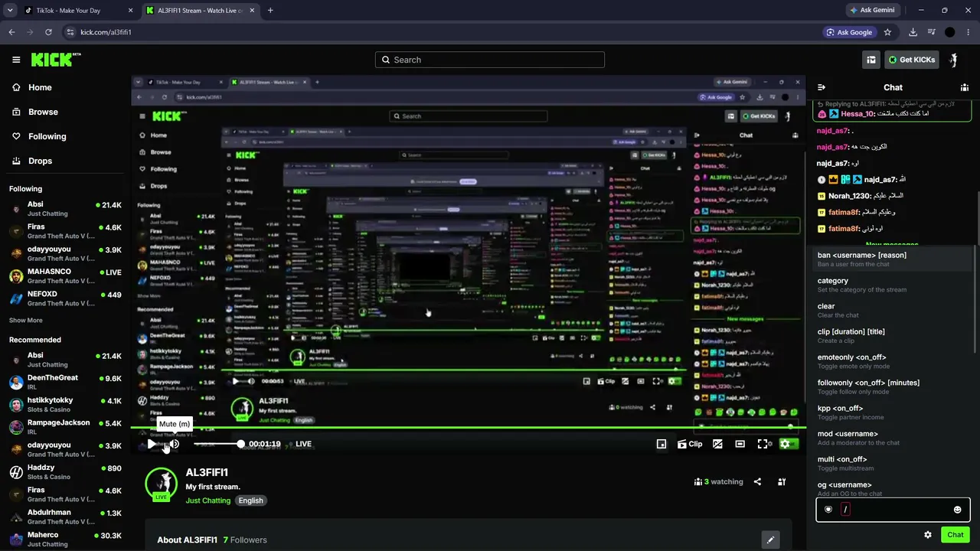Open the profile avatar menu
Viewport: 980px width, 551px height.
point(954,60)
